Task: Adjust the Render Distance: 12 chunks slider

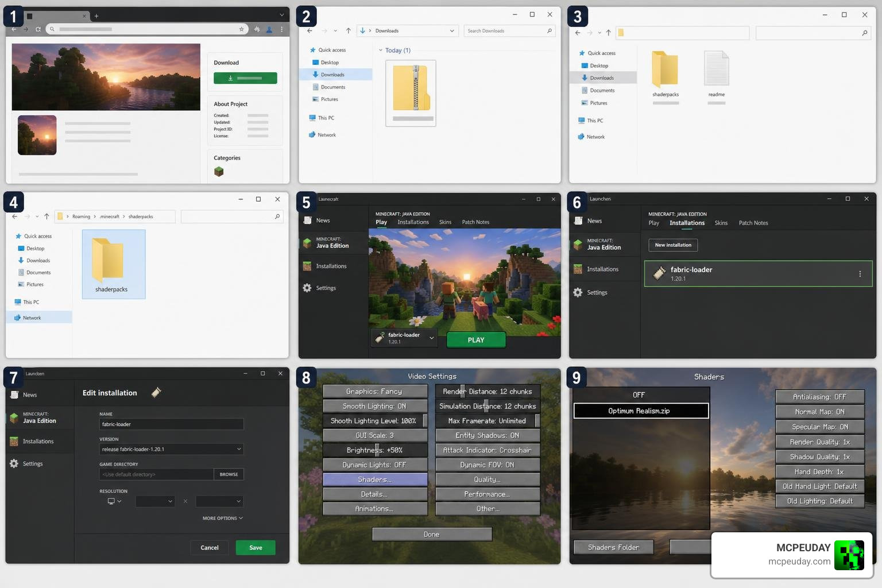Action: (x=488, y=391)
